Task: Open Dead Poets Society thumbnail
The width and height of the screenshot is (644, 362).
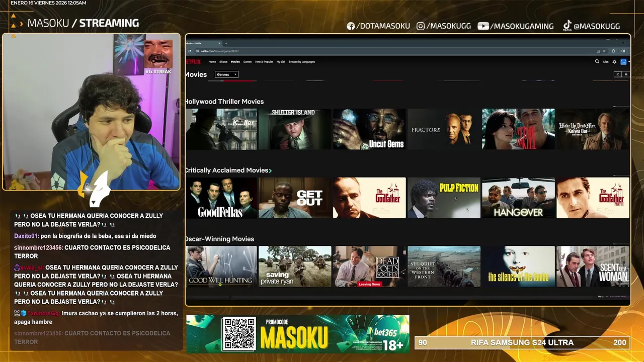Action: pyautogui.click(x=369, y=266)
